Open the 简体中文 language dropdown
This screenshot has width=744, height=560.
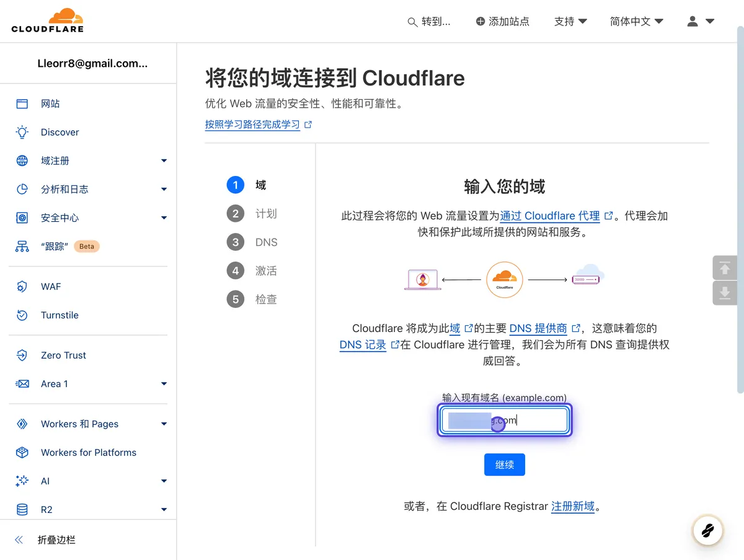tap(637, 21)
